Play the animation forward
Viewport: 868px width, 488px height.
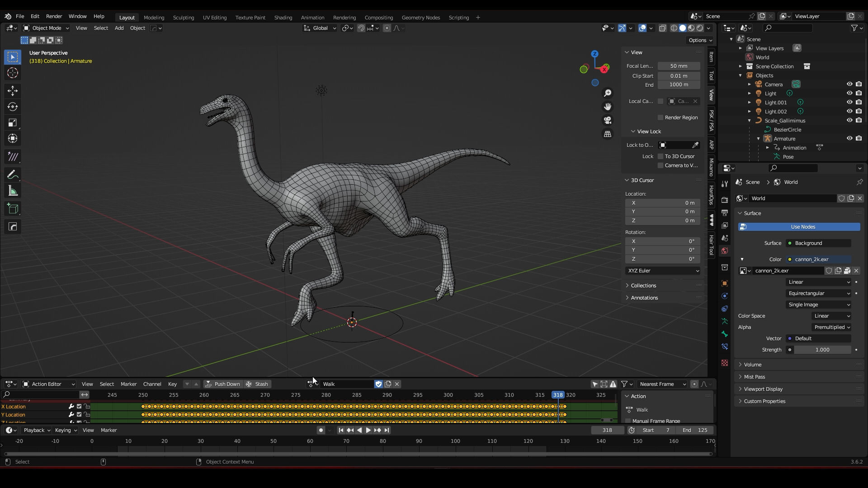click(368, 430)
